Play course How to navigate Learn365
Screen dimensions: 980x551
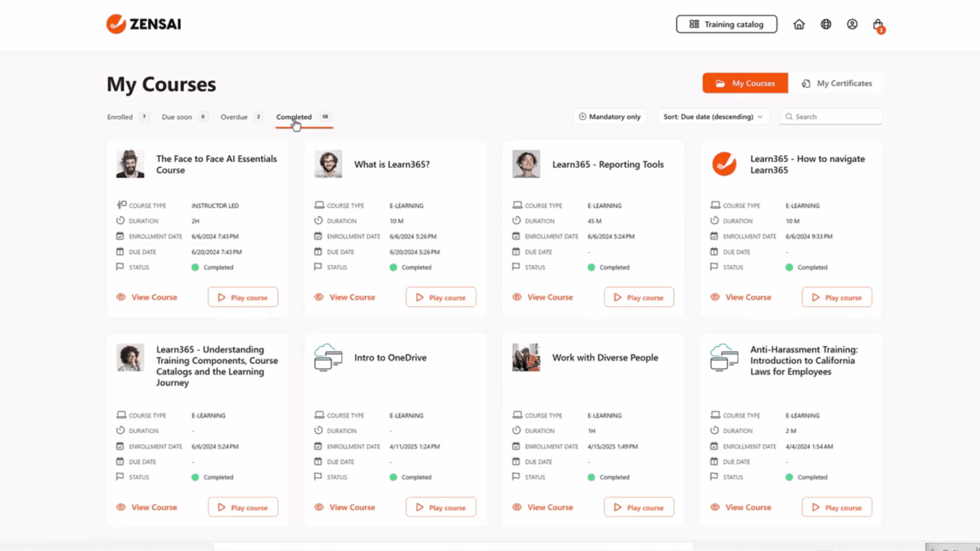point(837,297)
